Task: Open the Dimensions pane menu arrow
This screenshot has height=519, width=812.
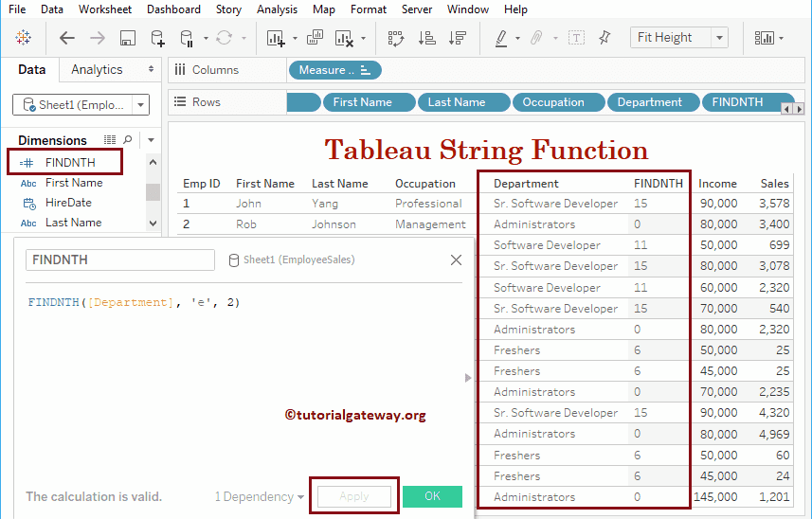Action: click(x=151, y=140)
